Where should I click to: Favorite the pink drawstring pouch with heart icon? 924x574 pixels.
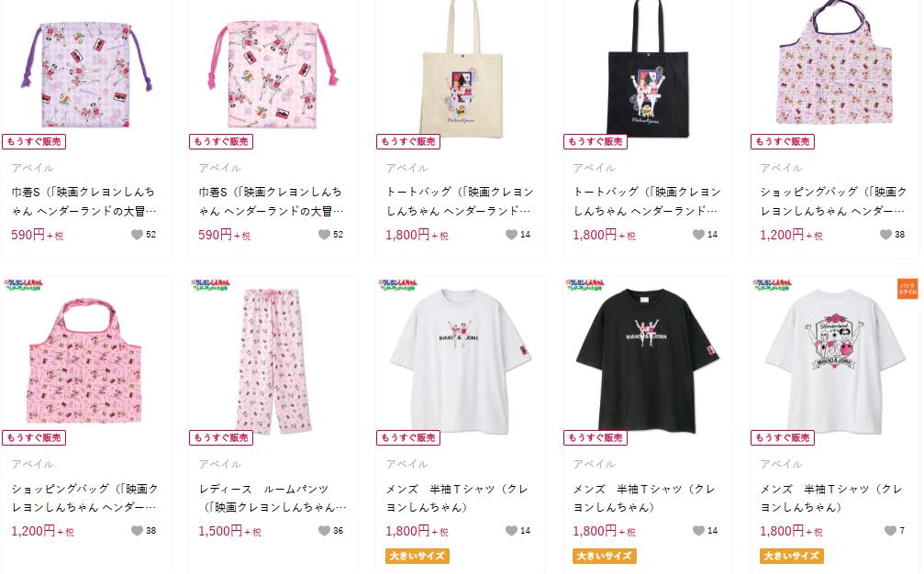pos(324,235)
